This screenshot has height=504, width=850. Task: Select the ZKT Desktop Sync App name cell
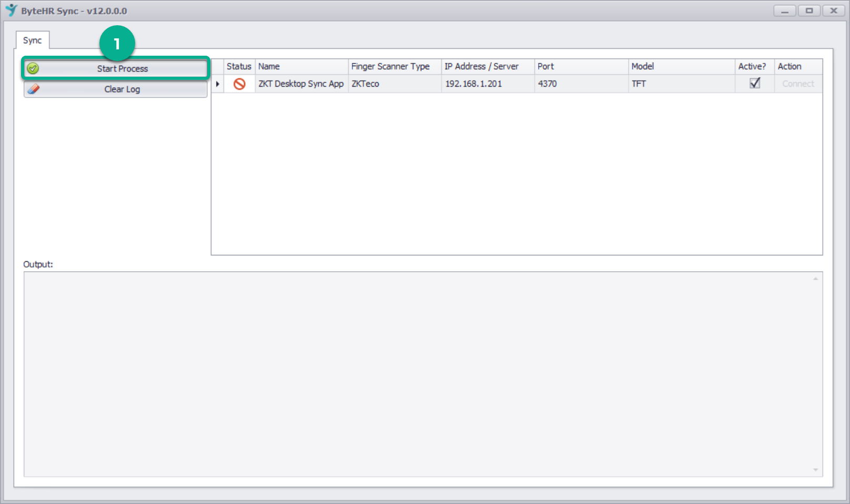(301, 84)
